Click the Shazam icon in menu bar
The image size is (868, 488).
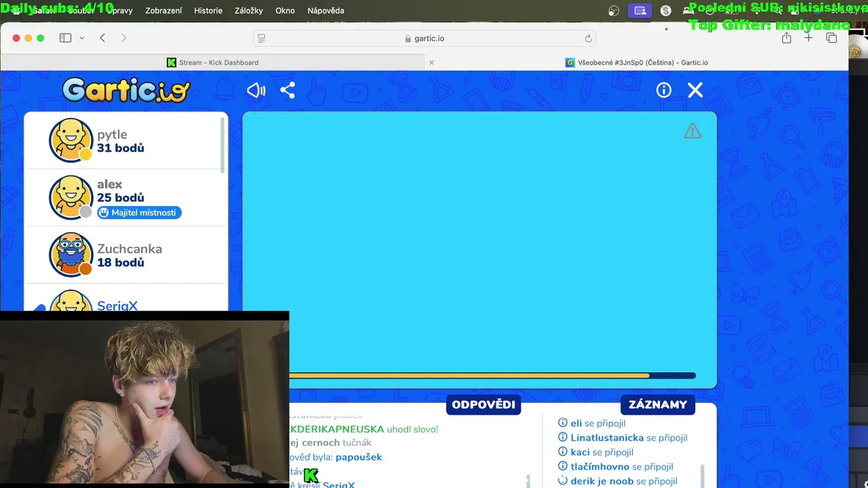pos(666,11)
